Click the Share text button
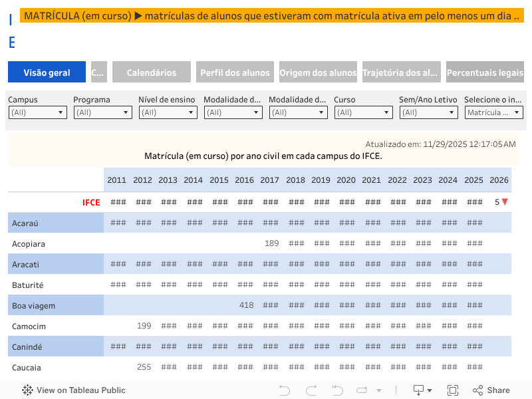The image size is (532, 399). [x=498, y=390]
